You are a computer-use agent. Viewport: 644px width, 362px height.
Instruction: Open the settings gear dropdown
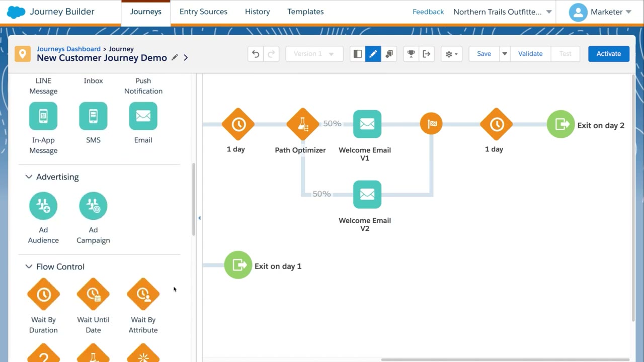tap(452, 54)
